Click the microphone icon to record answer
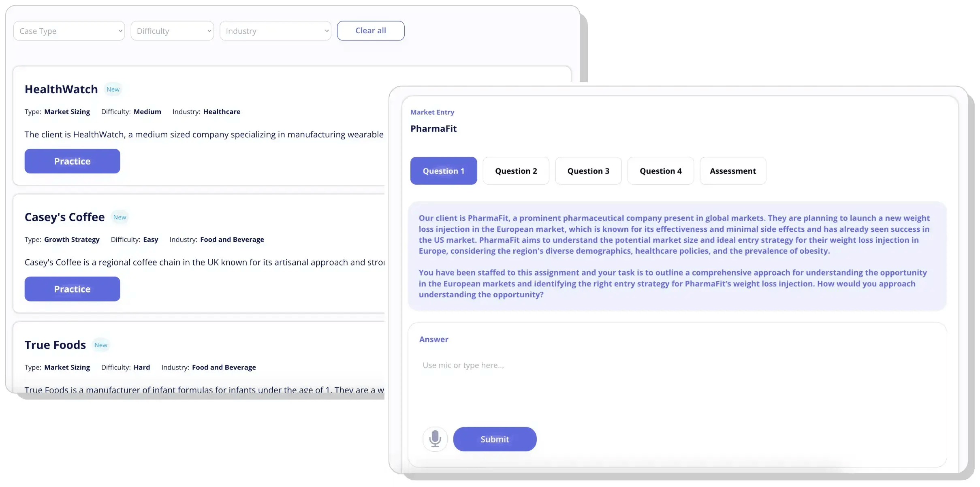Image resolution: width=980 pixels, height=487 pixels. coord(435,439)
